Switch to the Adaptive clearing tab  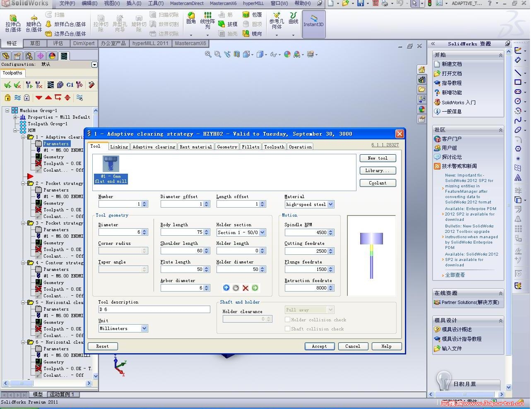pos(154,147)
